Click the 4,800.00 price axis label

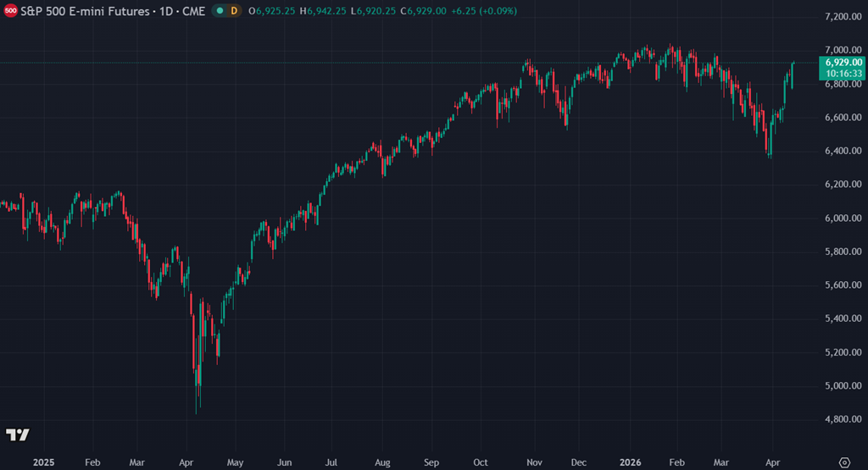point(842,420)
